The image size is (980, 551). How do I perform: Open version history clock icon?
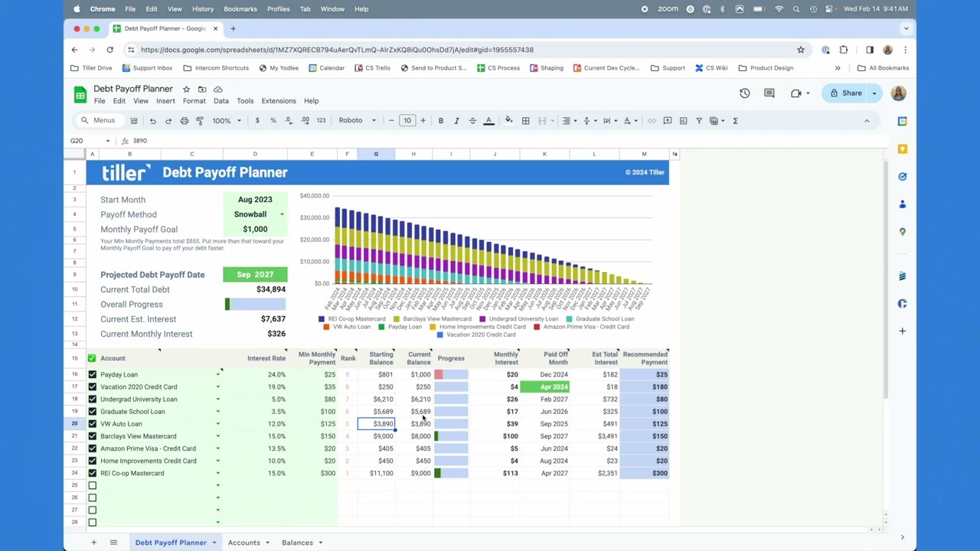(x=744, y=93)
